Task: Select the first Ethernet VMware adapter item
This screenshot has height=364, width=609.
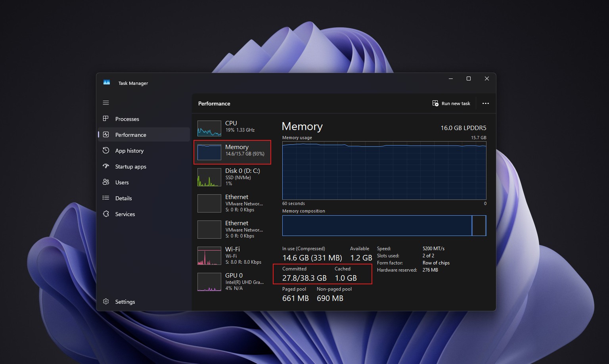Action: [232, 203]
